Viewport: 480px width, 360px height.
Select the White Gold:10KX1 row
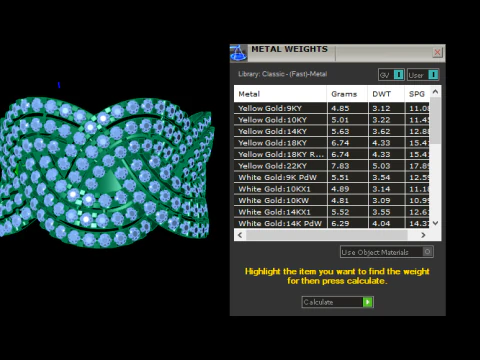tap(331, 189)
